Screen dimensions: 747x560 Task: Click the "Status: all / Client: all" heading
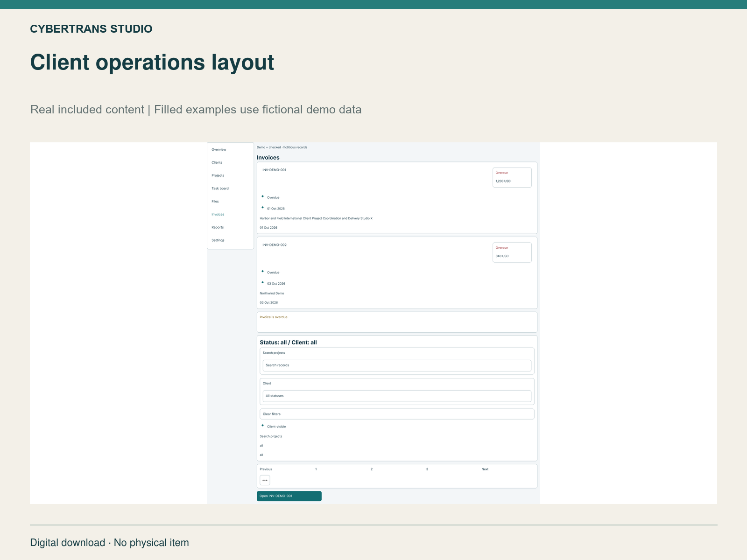[x=288, y=343]
